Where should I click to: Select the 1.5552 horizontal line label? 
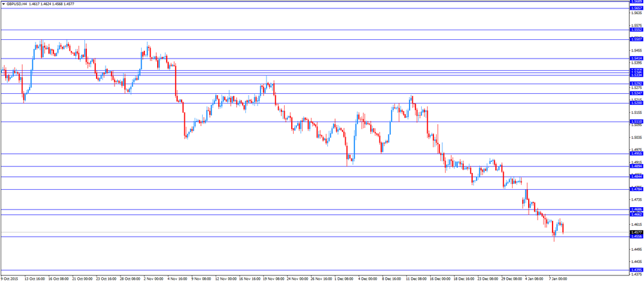(x=637, y=30)
